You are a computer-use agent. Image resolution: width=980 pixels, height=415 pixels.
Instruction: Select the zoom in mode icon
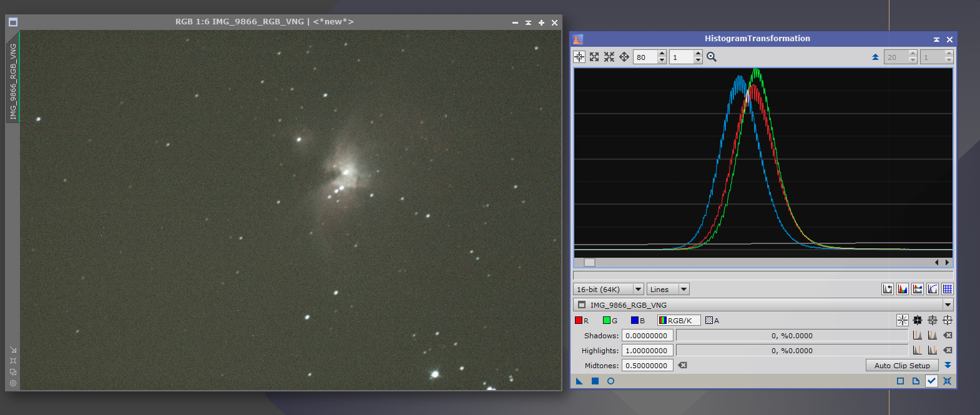(594, 57)
